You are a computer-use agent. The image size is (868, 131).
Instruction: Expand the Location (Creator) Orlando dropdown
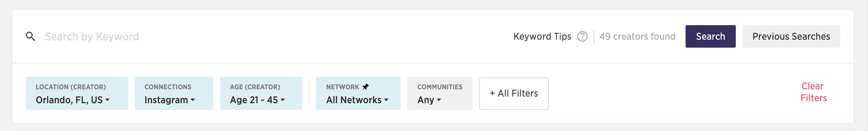coord(77,93)
